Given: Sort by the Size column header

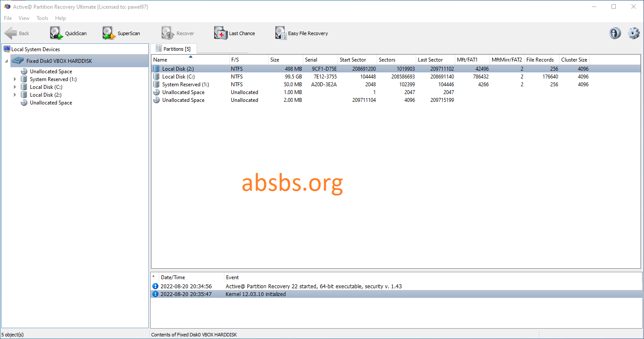Looking at the screenshot, I should point(286,60).
